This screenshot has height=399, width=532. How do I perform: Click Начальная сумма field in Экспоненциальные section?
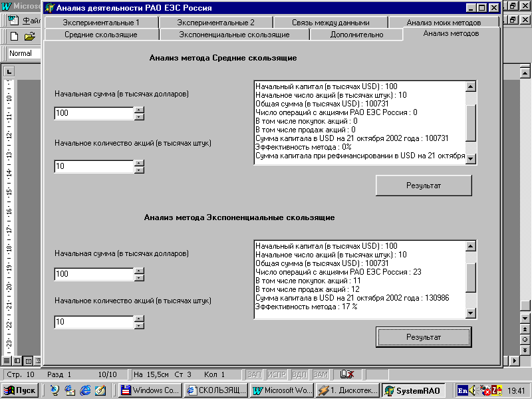pos(94,274)
